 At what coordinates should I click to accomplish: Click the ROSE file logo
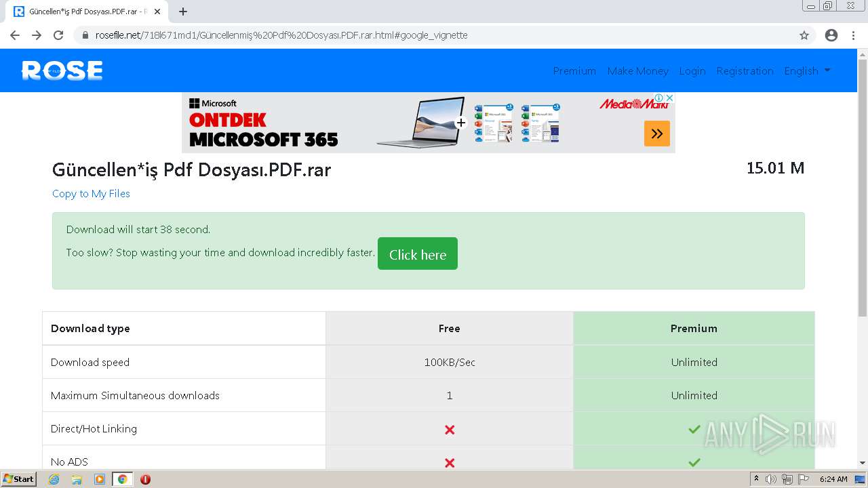coord(62,70)
